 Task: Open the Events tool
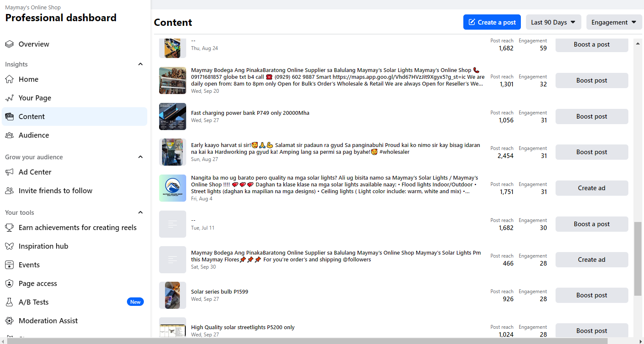[x=74, y=265]
